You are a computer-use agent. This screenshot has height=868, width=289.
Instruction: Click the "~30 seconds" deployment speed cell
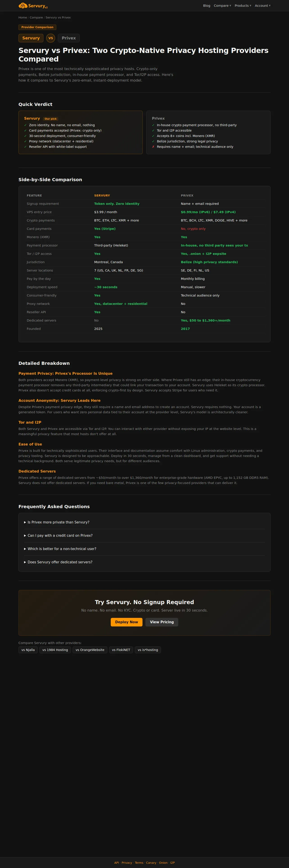(x=106, y=287)
